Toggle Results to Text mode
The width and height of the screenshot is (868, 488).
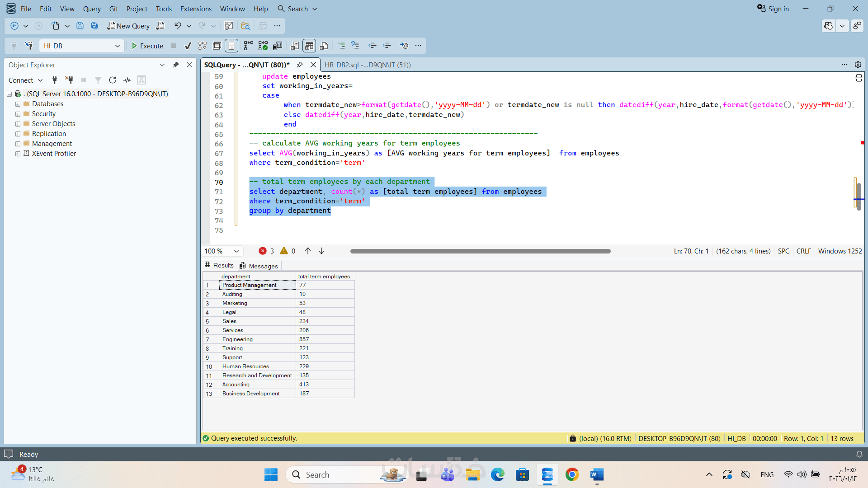coord(295,46)
